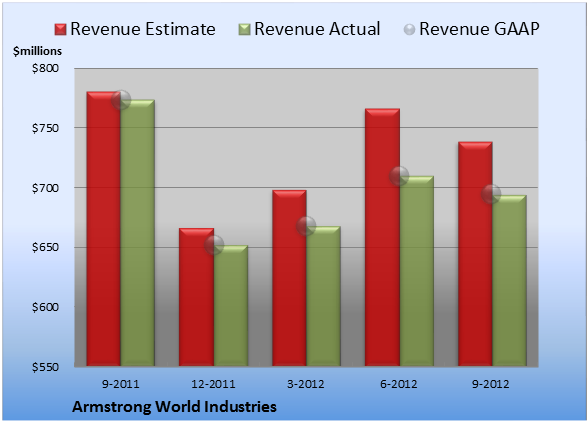The height and width of the screenshot is (422, 588).
Task: Click the 9-2012 x-axis label
Action: click(491, 384)
